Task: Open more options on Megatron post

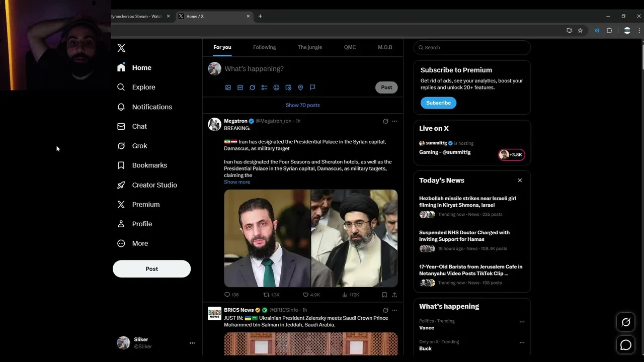Action: click(x=394, y=121)
